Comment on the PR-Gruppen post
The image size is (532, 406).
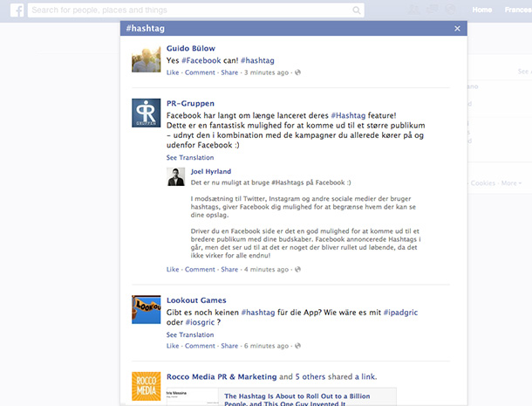(x=200, y=270)
